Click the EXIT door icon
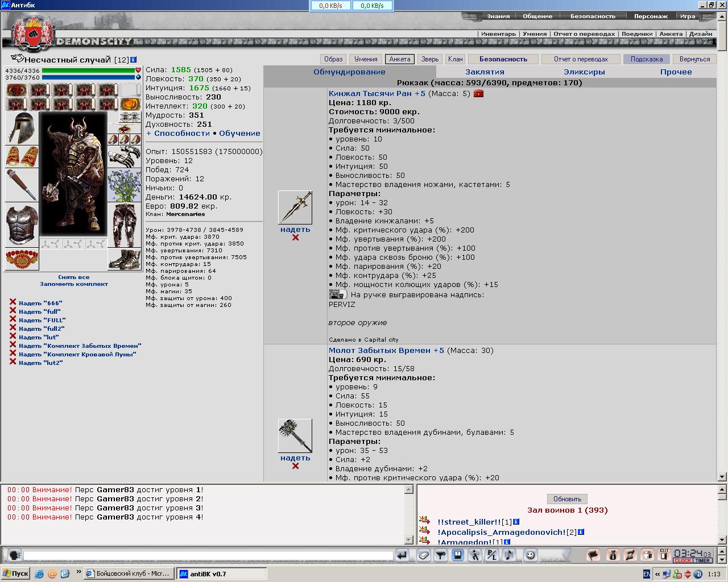The width and height of the screenshot is (728, 582). [664, 555]
